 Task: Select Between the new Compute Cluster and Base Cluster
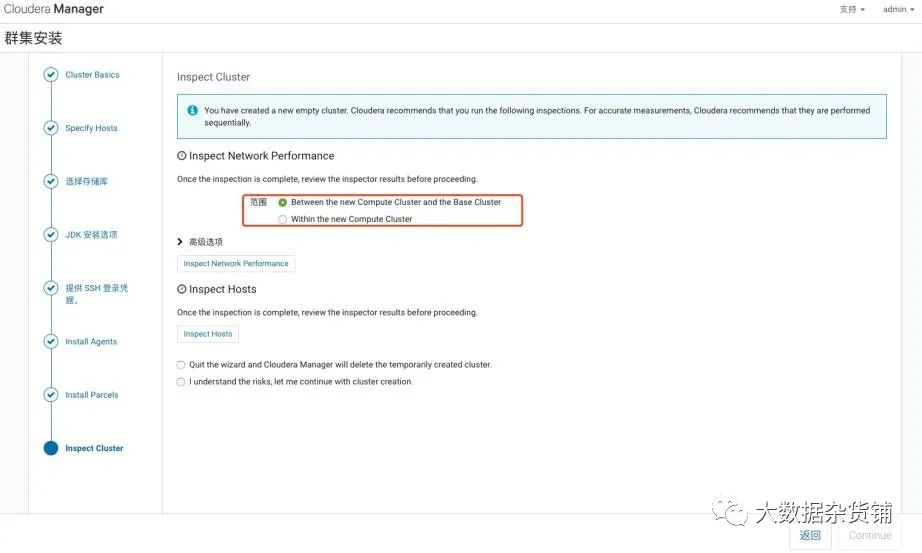(283, 202)
